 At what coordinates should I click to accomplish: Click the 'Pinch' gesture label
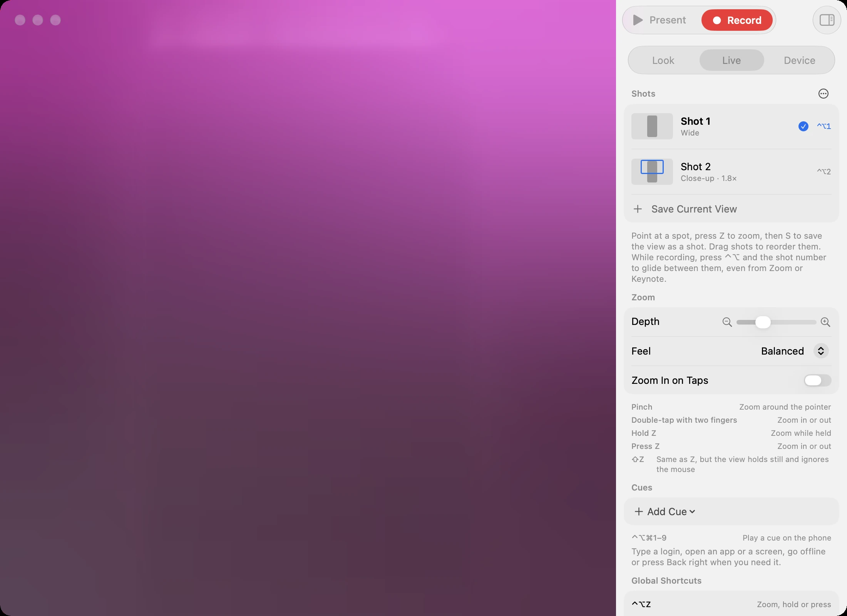pos(642,407)
